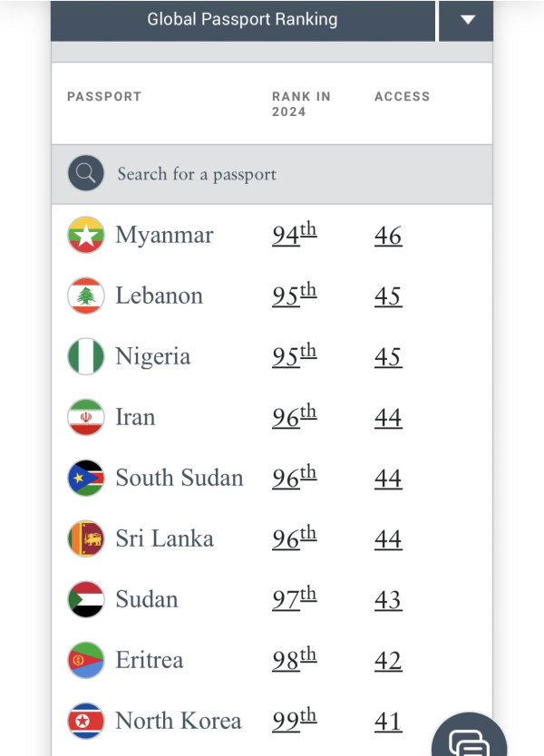Click the search magnifier icon

[86, 173]
